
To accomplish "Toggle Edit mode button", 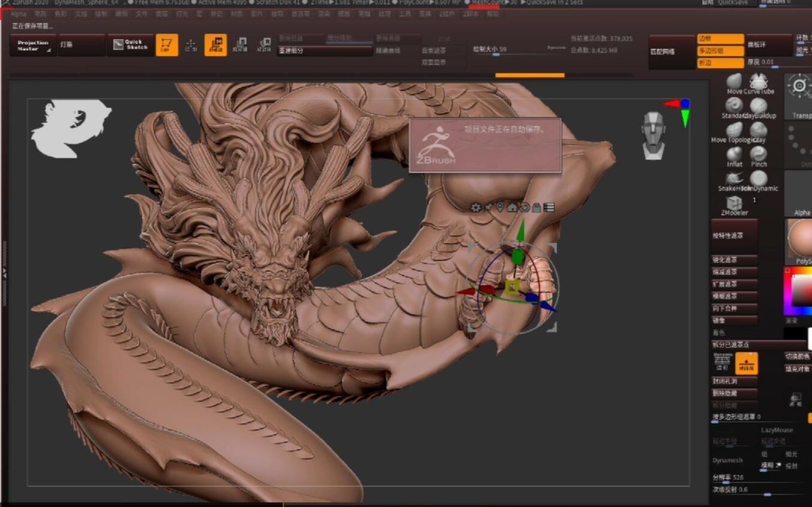I will tap(167, 45).
